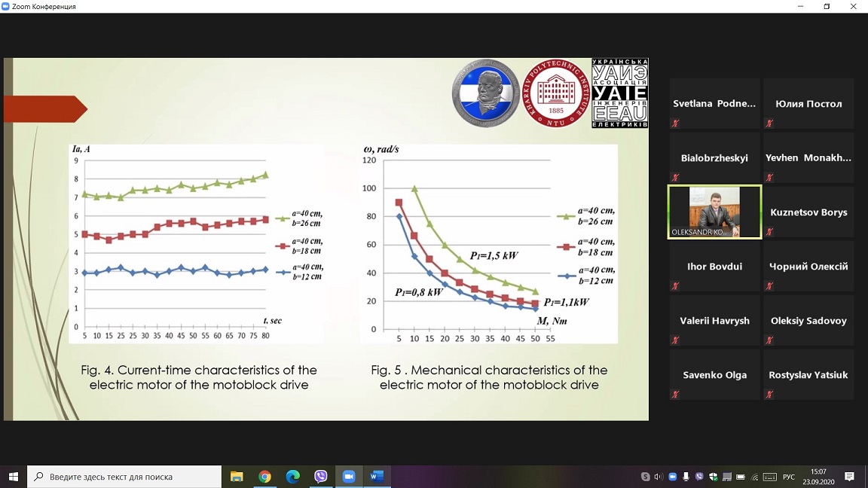This screenshot has height=488, width=868.
Task: Select Yevhen Monakh... participant tile
Action: 808,157
